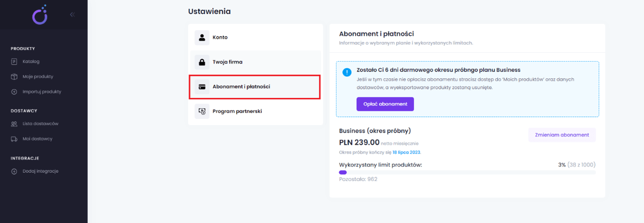The width and height of the screenshot is (644, 223).
Task: Click the Moje produkty box icon
Action: (x=14, y=77)
